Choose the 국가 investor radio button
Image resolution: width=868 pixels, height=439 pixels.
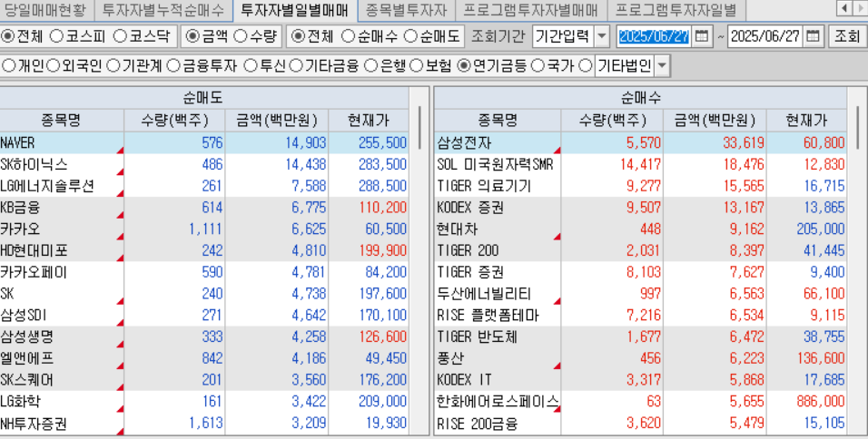[x=537, y=66]
